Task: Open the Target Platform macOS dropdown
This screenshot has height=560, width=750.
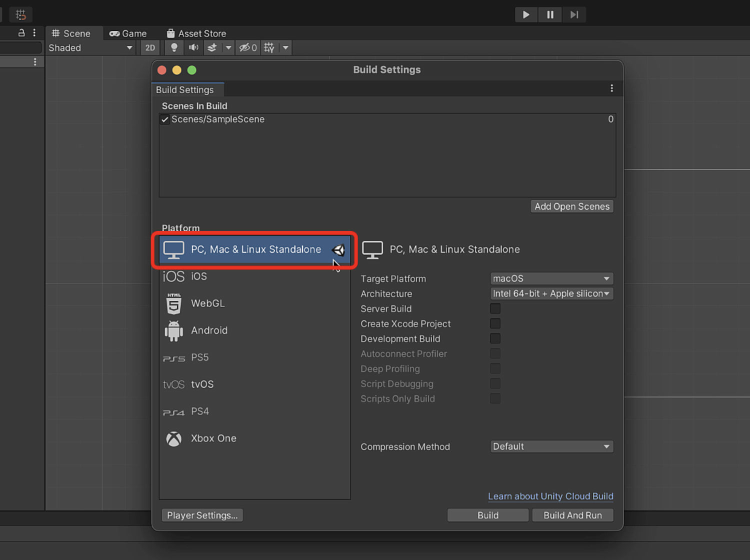Action: (551, 278)
